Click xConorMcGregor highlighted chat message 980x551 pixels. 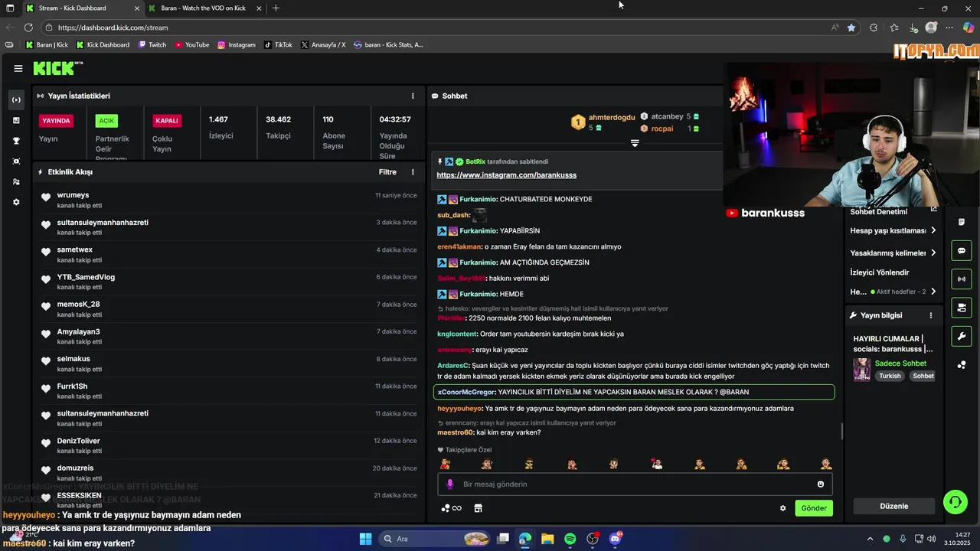(634, 392)
